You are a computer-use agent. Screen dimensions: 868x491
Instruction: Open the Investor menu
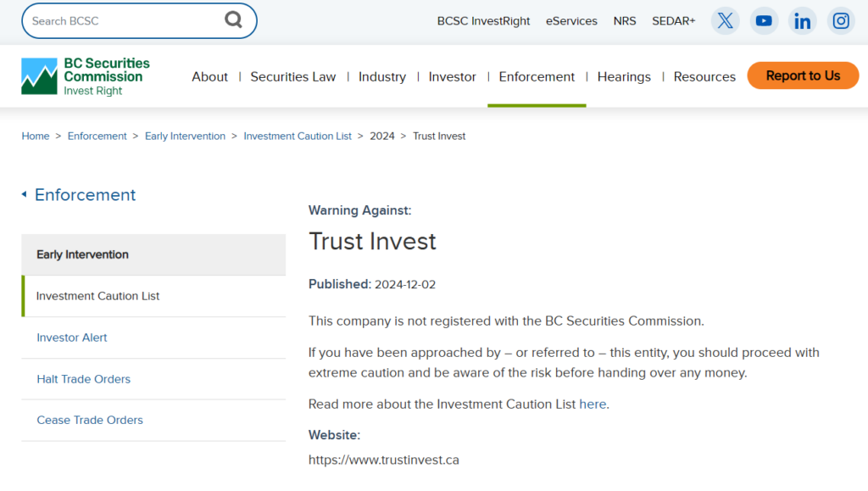tap(453, 76)
